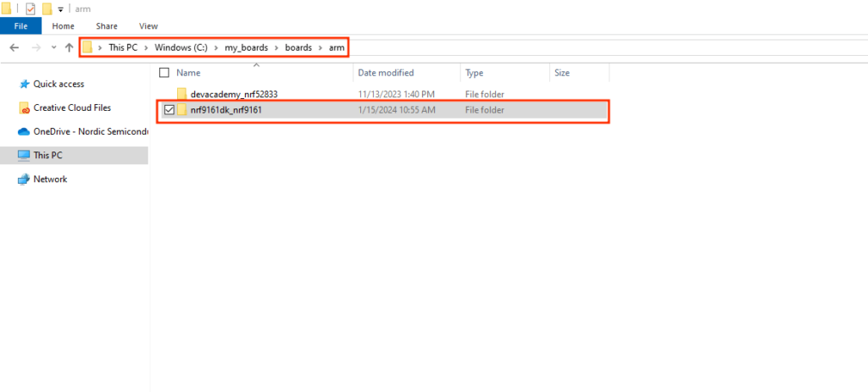
Task: Sort files by the Date modified column
Action: point(386,73)
